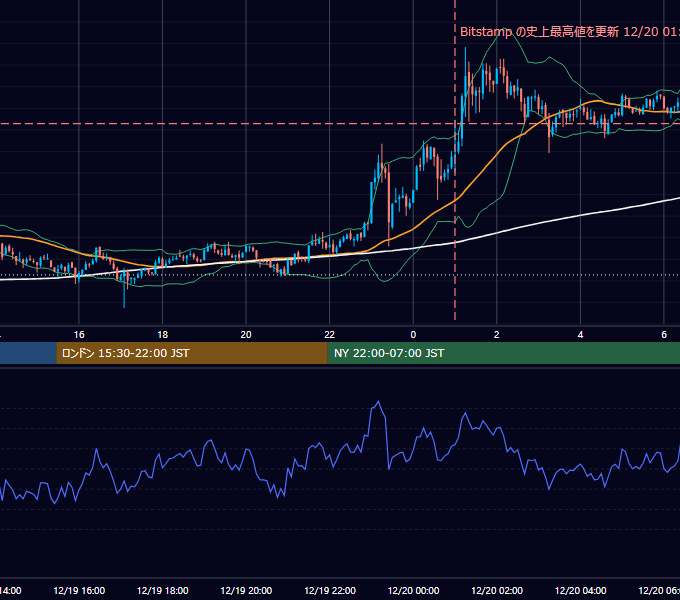Click the 12/19 18:00 date label

coord(163,591)
